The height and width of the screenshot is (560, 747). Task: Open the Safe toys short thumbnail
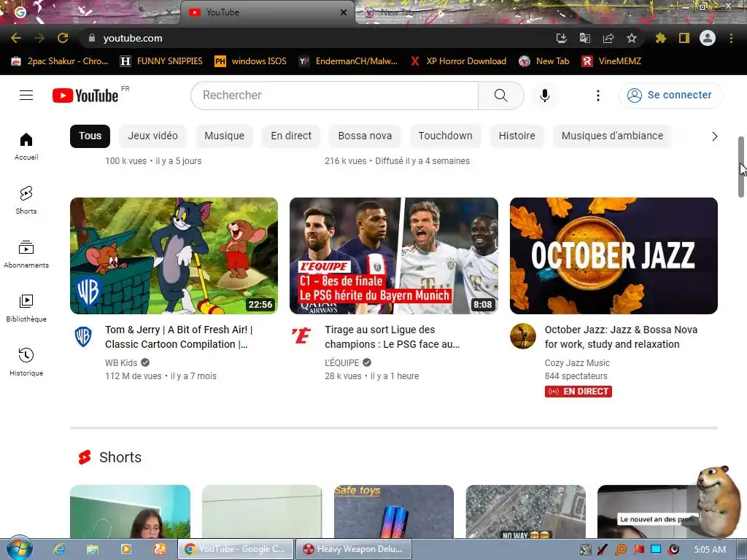click(x=393, y=511)
